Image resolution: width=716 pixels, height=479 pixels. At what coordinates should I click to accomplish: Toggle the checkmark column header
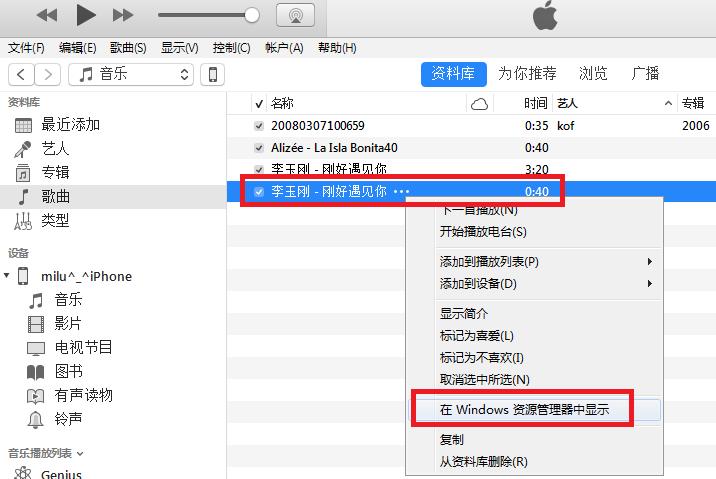click(x=259, y=104)
